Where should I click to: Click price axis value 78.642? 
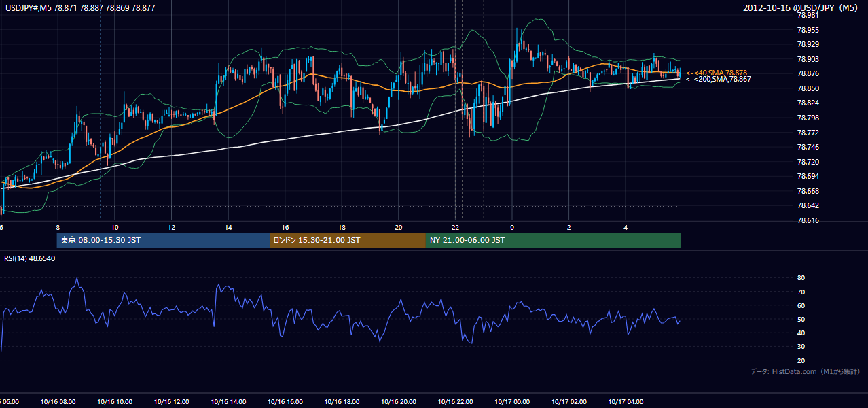808,206
